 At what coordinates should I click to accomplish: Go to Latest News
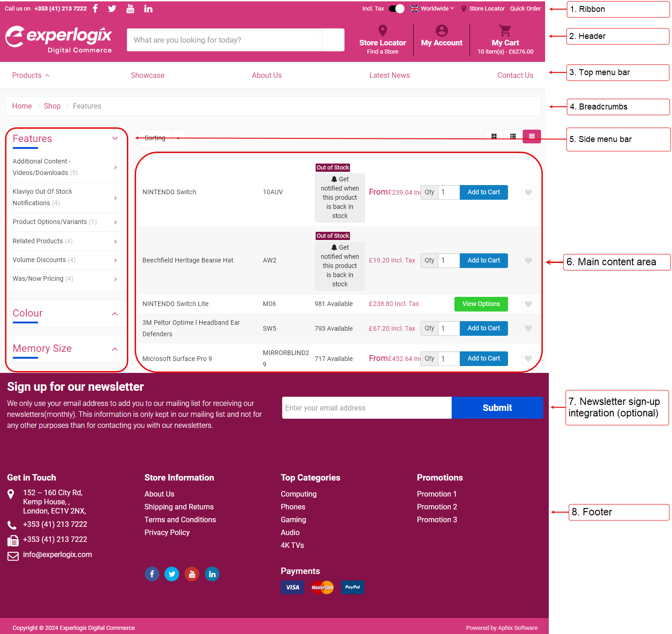pos(389,75)
